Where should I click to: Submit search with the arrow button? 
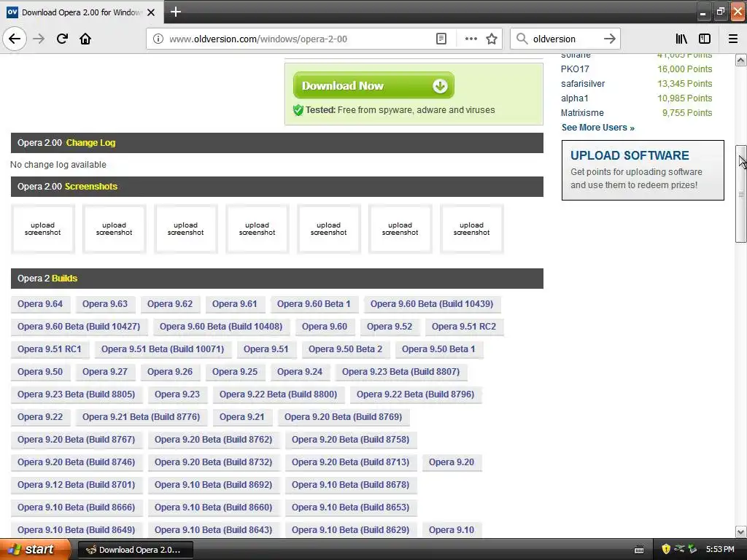609,39
